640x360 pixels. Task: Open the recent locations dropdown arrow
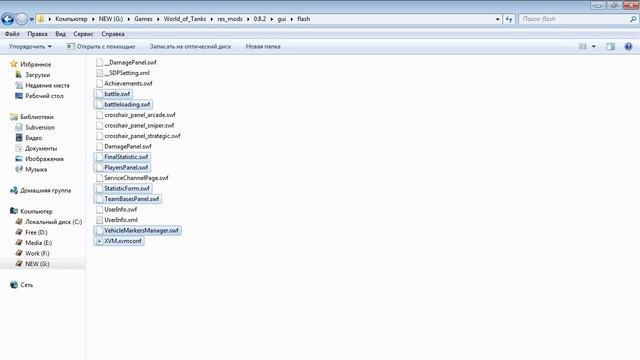[x=31, y=19]
